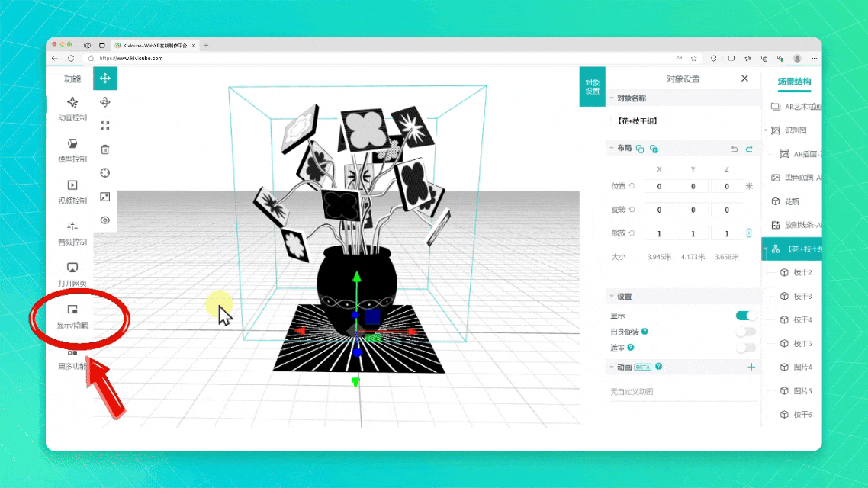
Task: Turn off the 显示 visibility switch
Action: pos(745,316)
